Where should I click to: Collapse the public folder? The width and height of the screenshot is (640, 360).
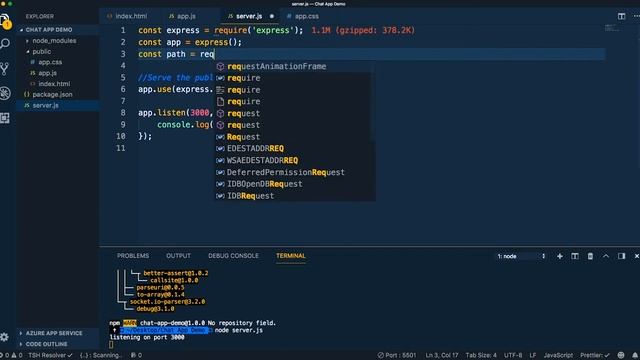[58, 51]
